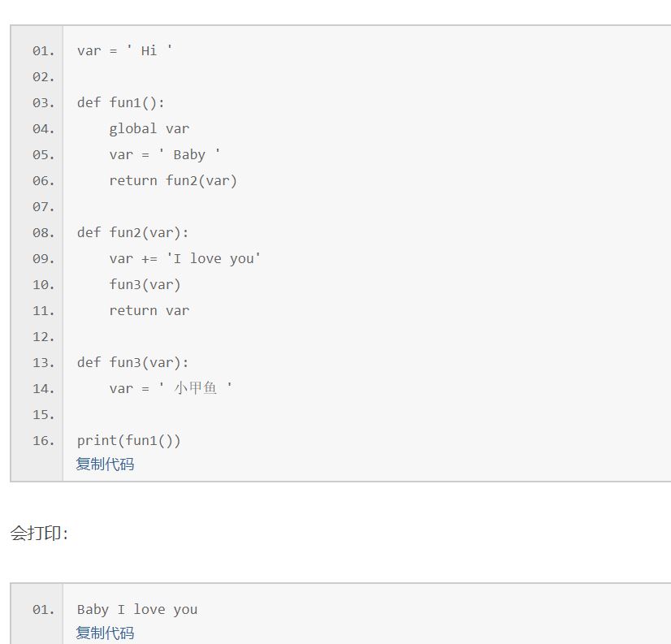Viewport: 671px width, 644px height.
Task: Click the "return var" line
Action: click(x=149, y=310)
